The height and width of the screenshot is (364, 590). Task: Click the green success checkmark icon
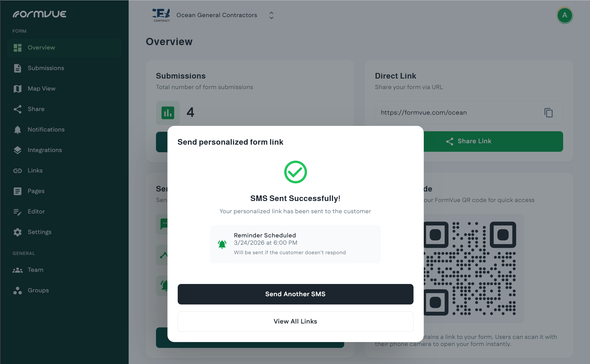(x=295, y=172)
